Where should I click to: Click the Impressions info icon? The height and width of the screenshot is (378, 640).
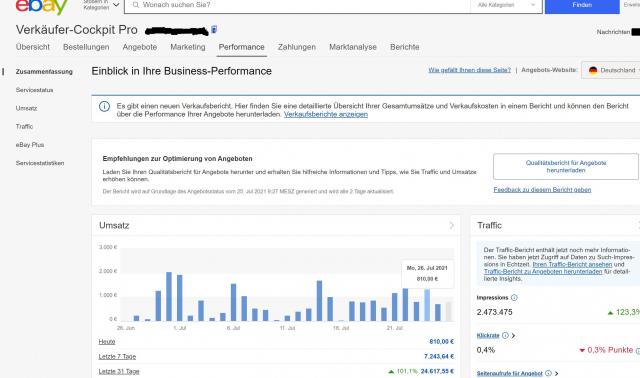[x=514, y=298]
